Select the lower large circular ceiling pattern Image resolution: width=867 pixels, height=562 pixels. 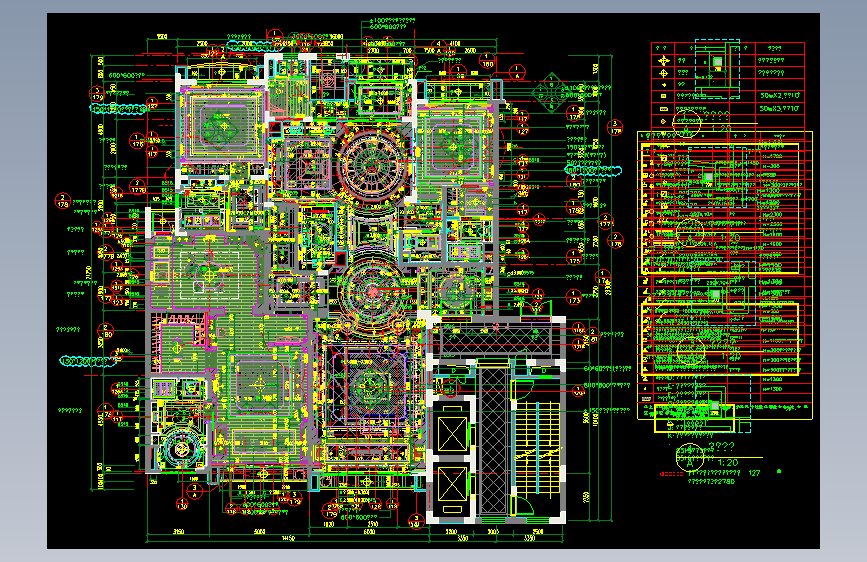click(372, 291)
